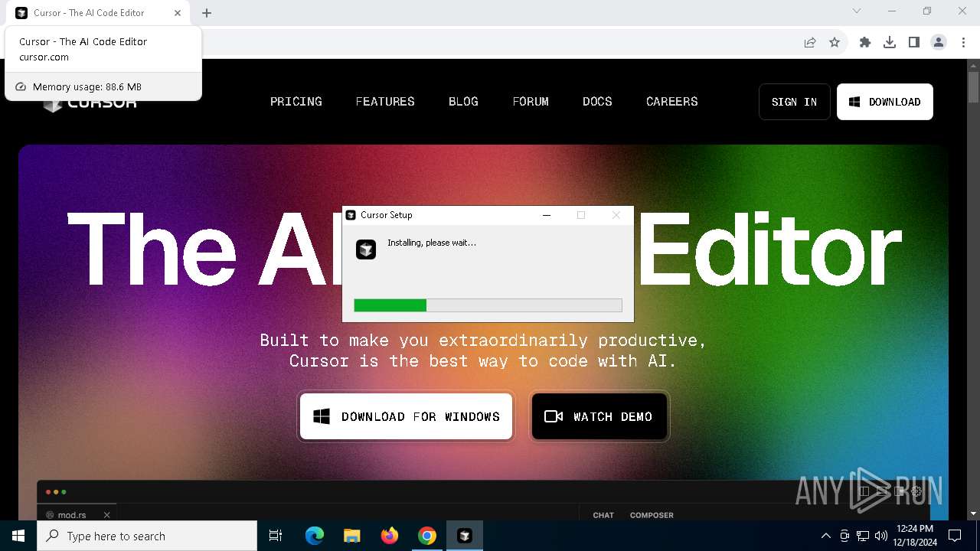The width and height of the screenshot is (980, 551).
Task: Open Chrome downloads icon
Action: [x=890, y=42]
